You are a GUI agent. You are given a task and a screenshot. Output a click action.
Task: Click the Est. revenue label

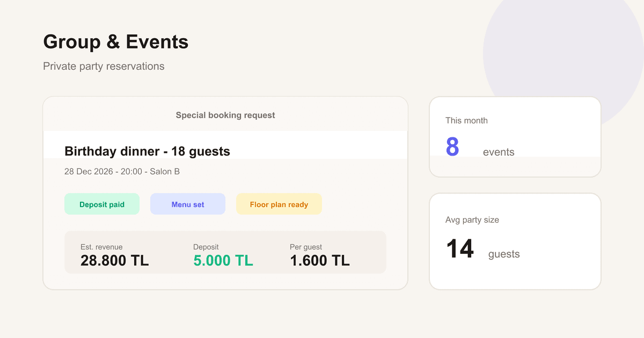[101, 247]
